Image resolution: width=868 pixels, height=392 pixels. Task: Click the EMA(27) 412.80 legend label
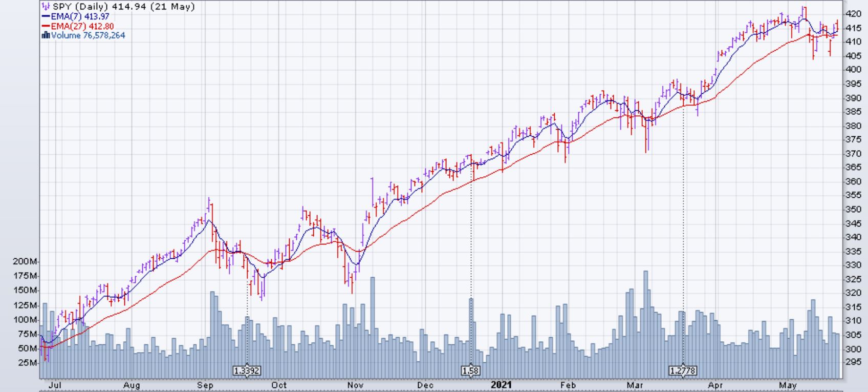coord(82,26)
